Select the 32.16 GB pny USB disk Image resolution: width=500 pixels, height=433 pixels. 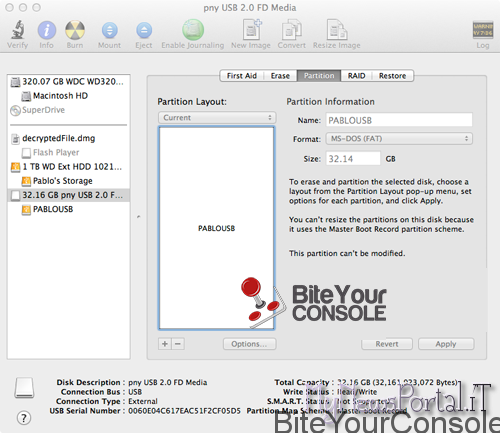[68, 195]
